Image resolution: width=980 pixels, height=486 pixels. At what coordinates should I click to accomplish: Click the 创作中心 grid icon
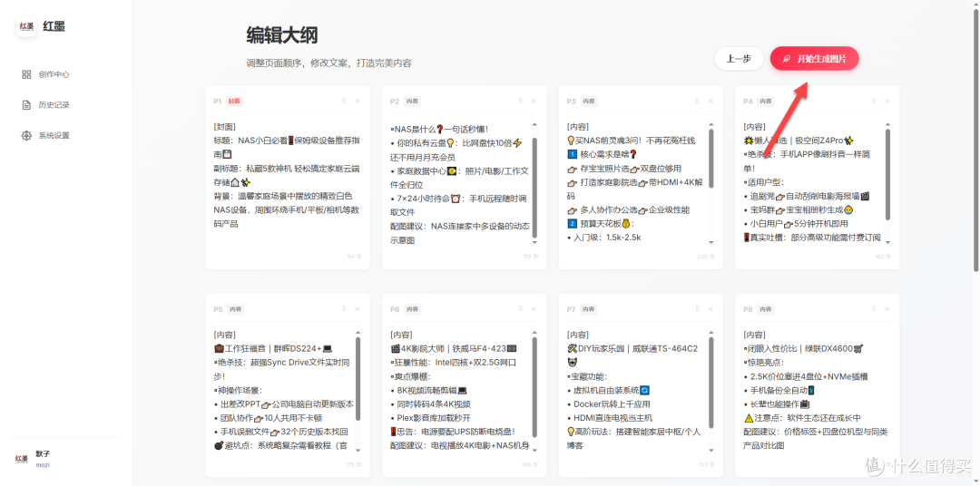coord(26,74)
